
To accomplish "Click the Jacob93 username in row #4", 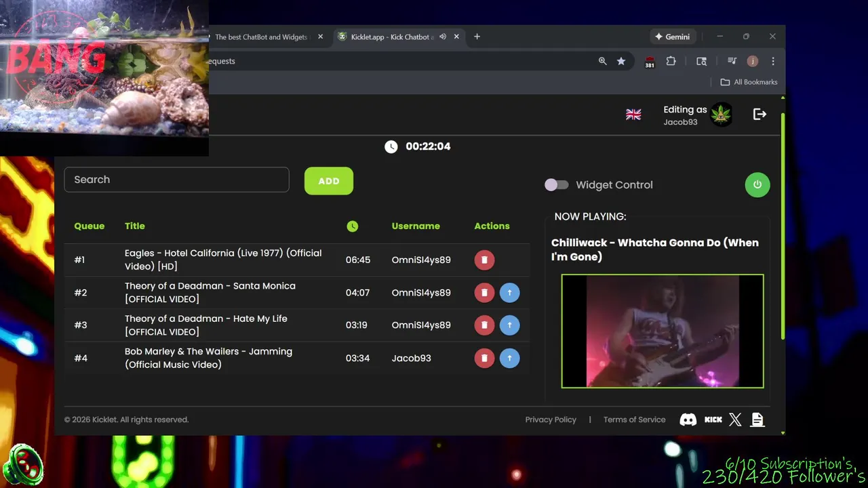I will point(411,358).
